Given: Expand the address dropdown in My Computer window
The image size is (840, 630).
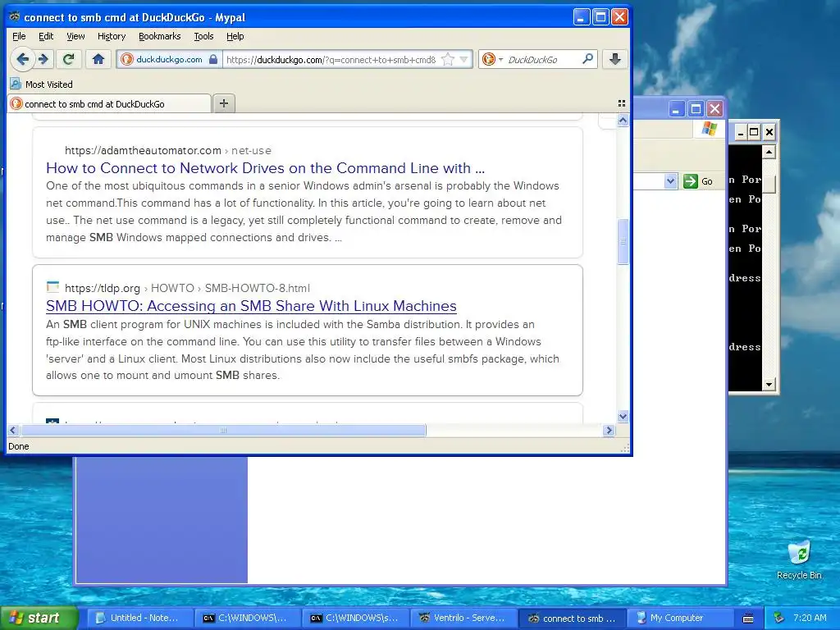Looking at the screenshot, I should (x=670, y=181).
